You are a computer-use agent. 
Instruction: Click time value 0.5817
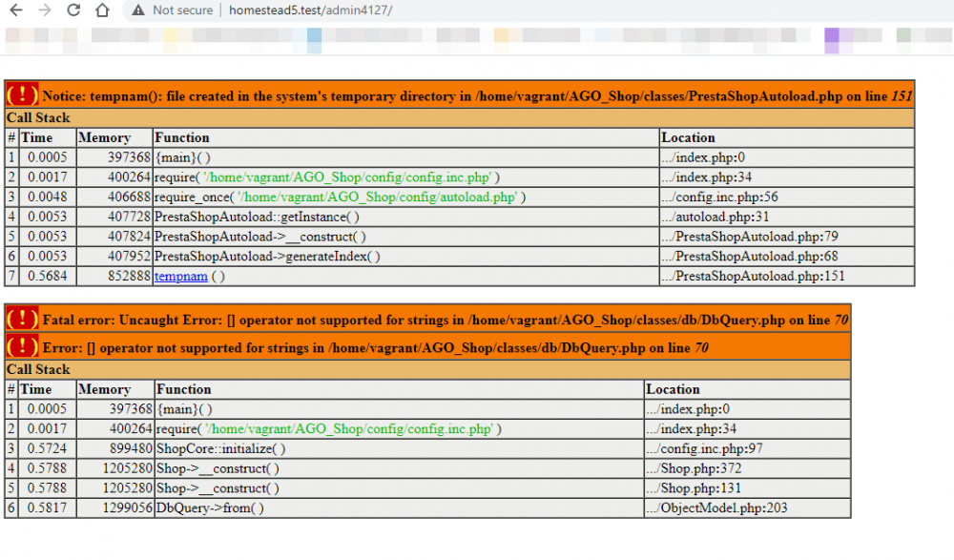[x=47, y=508]
